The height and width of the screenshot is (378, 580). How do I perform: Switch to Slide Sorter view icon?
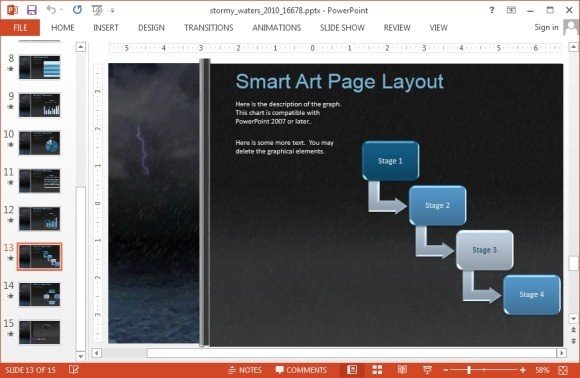click(377, 369)
